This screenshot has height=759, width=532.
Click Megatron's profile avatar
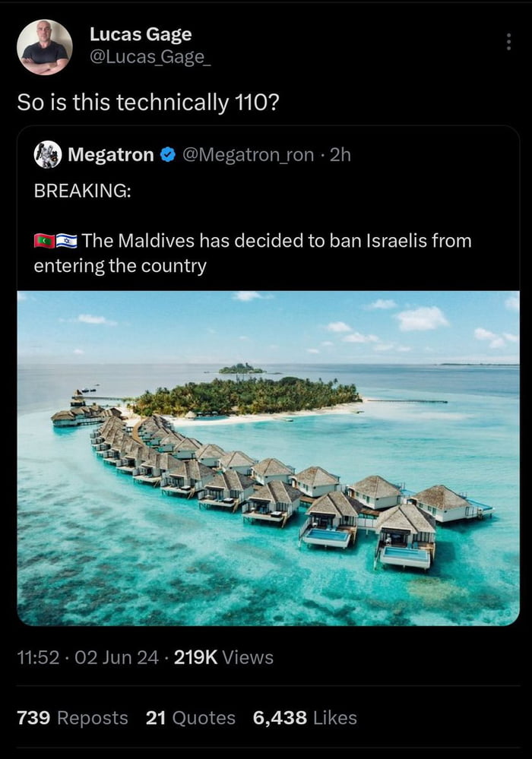point(48,154)
